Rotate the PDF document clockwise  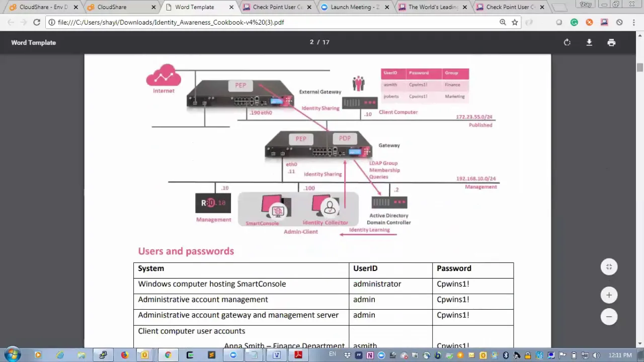pyautogui.click(x=567, y=43)
